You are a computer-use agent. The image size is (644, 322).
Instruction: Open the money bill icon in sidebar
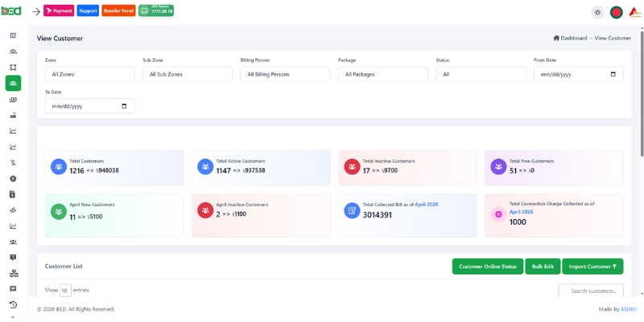(13, 100)
